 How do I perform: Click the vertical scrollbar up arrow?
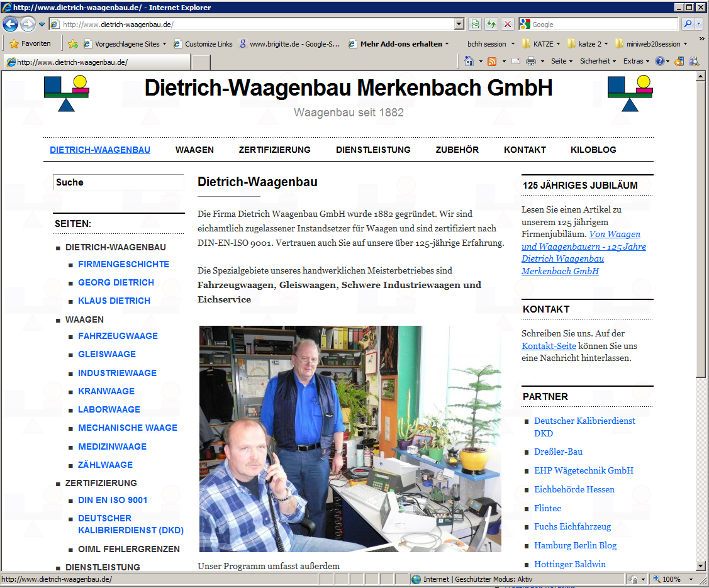(701, 76)
